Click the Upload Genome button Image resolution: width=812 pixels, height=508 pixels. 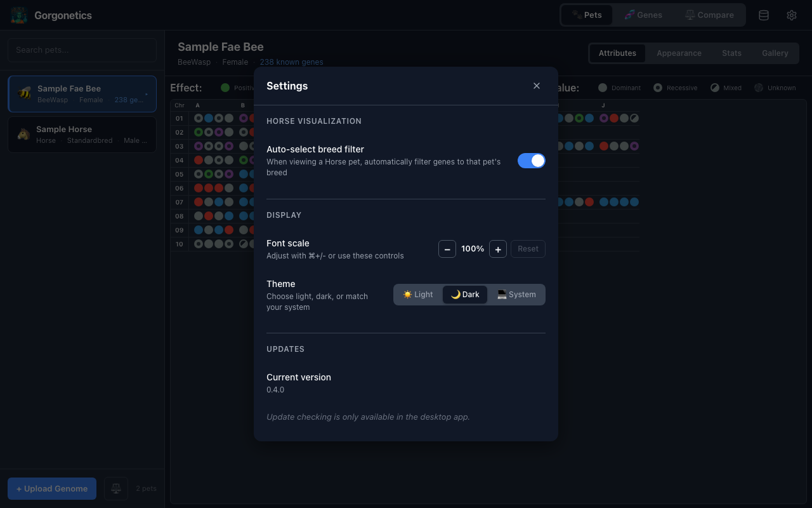pos(51,488)
